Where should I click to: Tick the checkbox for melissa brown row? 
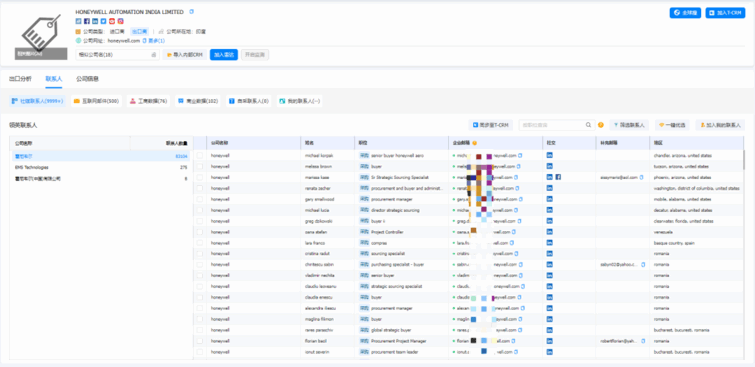[200, 166]
